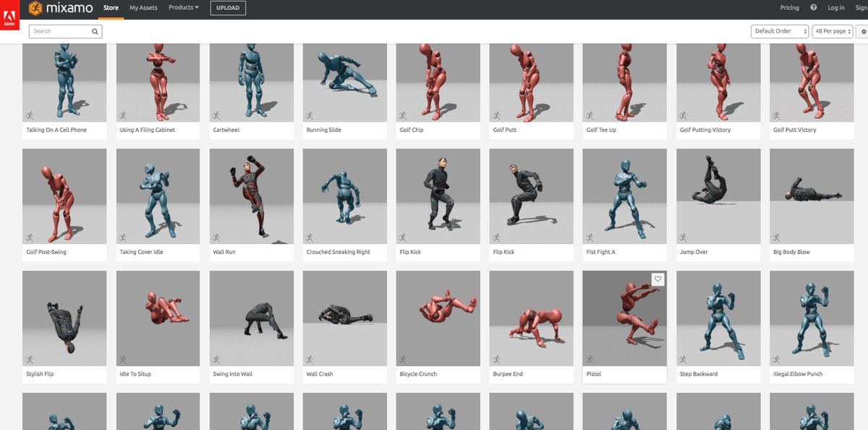Click the "Cartwheel" caption text

226,130
